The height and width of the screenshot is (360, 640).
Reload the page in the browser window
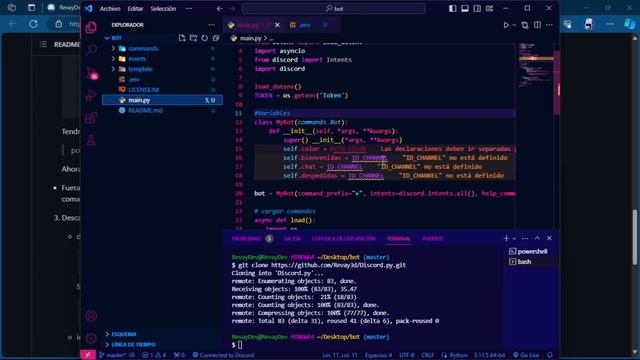(x=33, y=24)
